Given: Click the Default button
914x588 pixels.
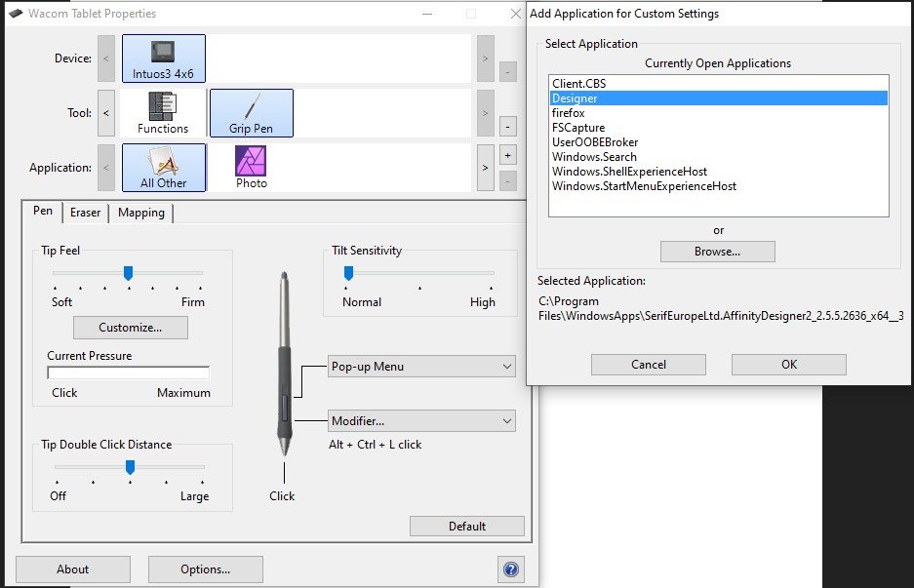Looking at the screenshot, I should [467, 527].
